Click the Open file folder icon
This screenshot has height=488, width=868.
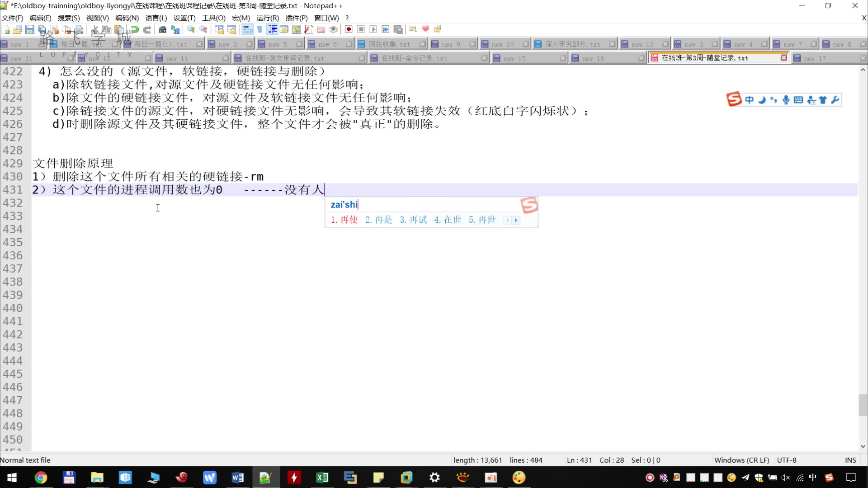pyautogui.click(x=17, y=30)
